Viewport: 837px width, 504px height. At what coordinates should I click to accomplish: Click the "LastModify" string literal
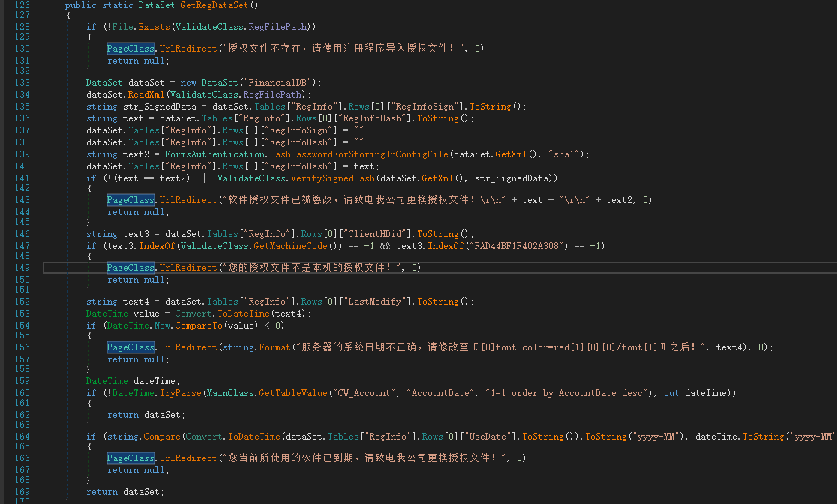click(377, 301)
